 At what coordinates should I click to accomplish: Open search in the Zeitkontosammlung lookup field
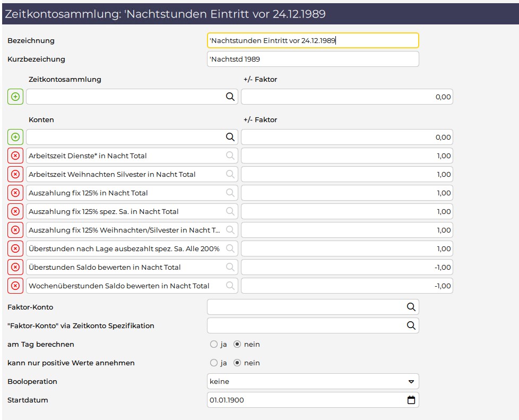tap(230, 97)
